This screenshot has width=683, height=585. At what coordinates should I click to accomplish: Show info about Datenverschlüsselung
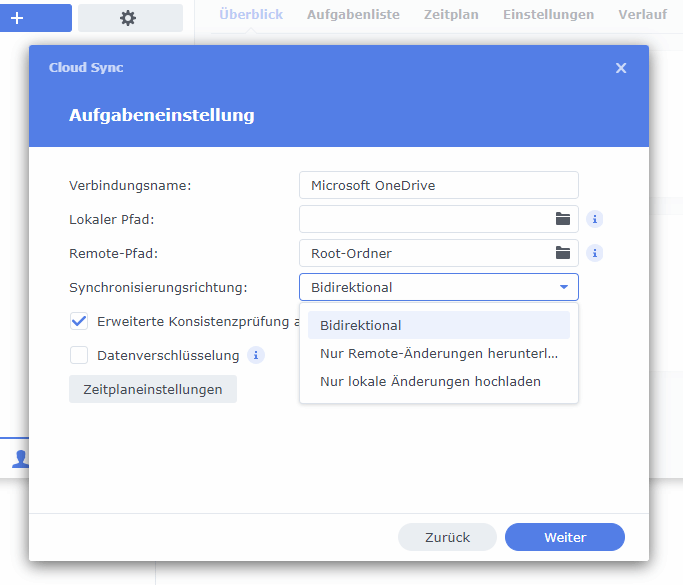[x=256, y=355]
